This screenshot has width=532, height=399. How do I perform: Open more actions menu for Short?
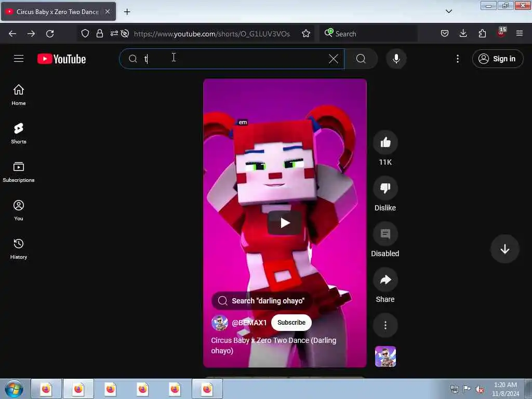coord(385,325)
